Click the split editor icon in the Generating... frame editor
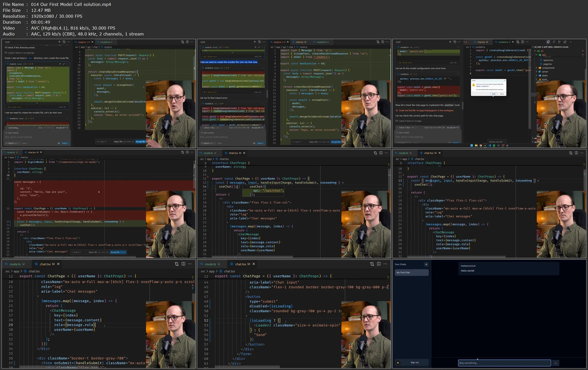 [x=187, y=42]
